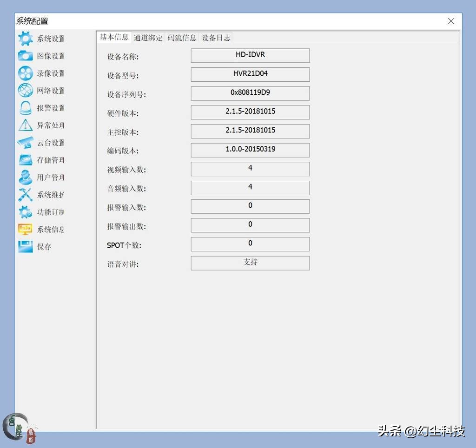Switch to the 码流信息 tab

(x=182, y=38)
